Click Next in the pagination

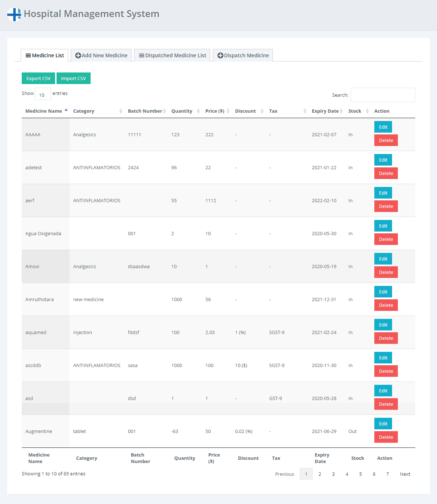pos(405,474)
